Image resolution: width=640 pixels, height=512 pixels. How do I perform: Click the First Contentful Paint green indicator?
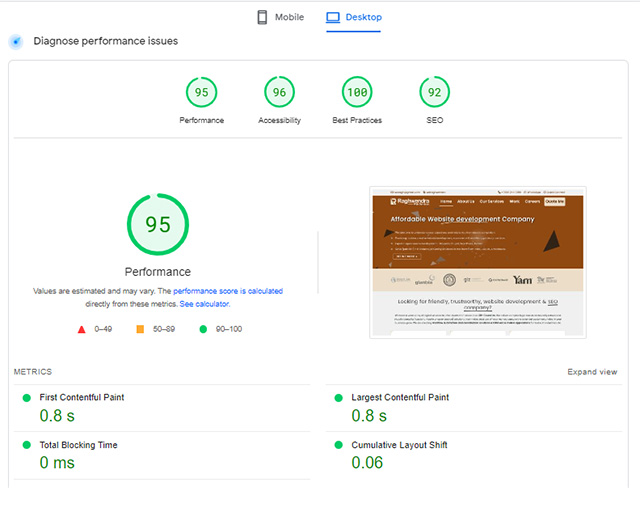click(x=27, y=398)
